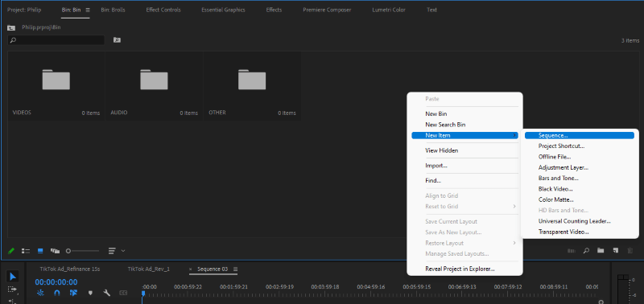Adjust the thumbnail zoom slider
This screenshot has height=304, width=644.
tap(83, 251)
